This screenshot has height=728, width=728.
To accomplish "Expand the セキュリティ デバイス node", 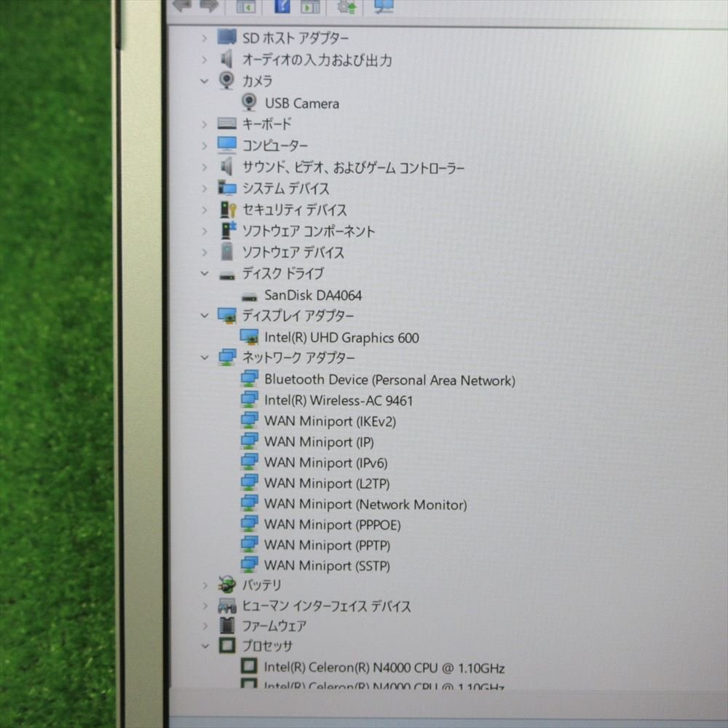I will 204,210.
